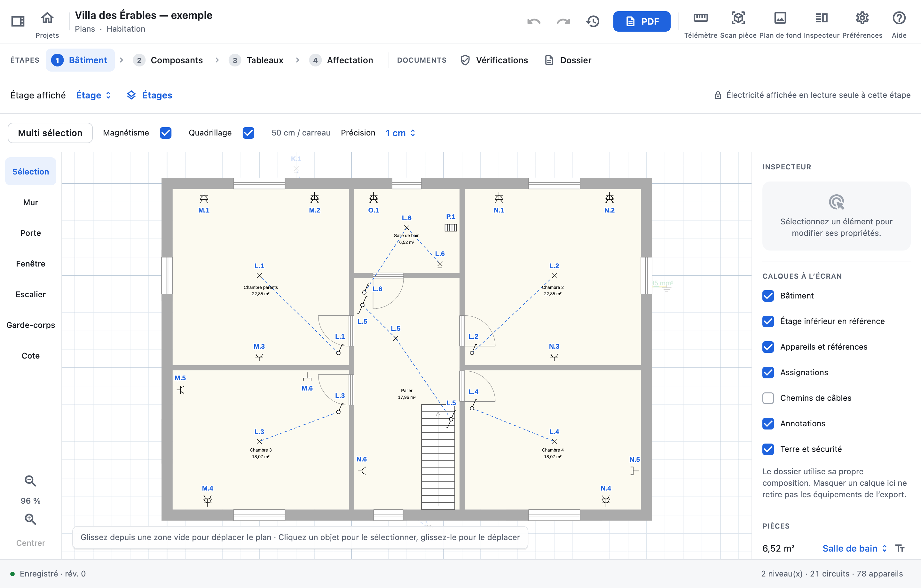
Task: Uncheck Étage inférieur en référence
Action: [768, 321]
